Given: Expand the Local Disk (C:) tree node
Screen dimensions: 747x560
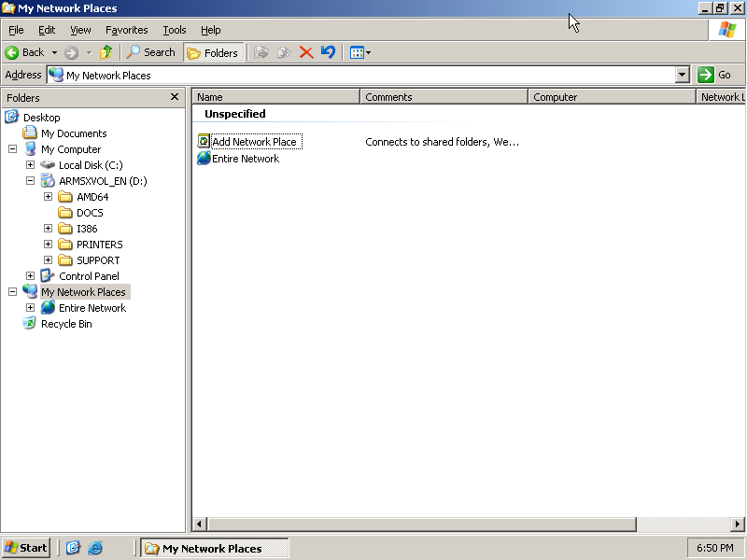Looking at the screenshot, I should (x=30, y=165).
